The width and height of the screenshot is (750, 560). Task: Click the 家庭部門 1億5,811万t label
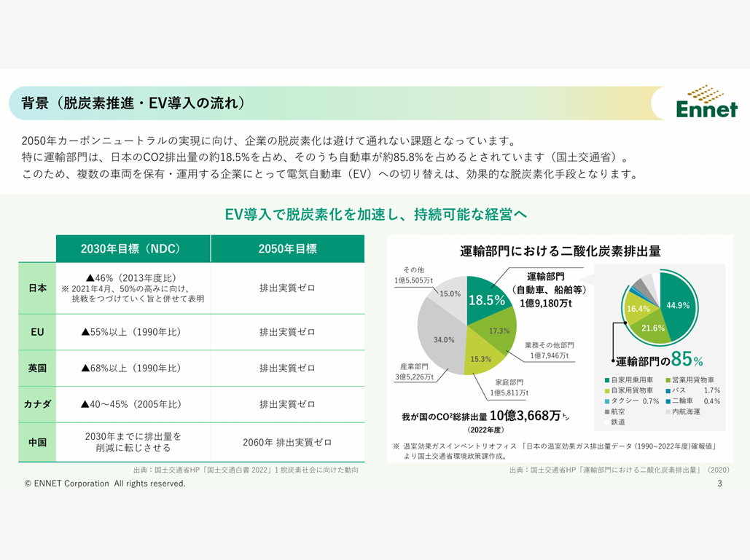click(x=509, y=387)
